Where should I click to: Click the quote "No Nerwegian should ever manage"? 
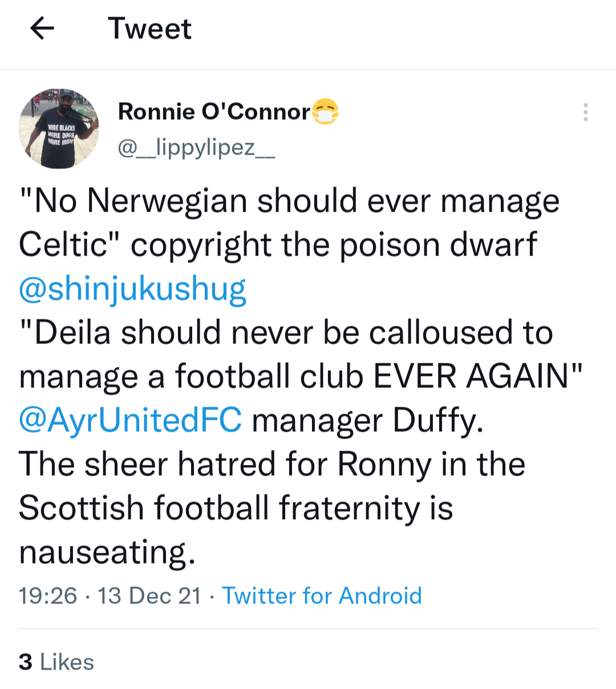pos(289,201)
